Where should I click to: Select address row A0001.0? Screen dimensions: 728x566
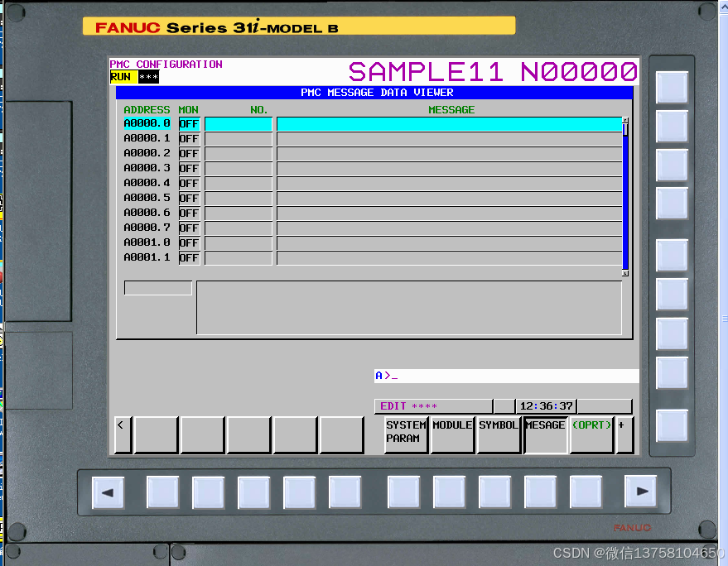(x=147, y=242)
